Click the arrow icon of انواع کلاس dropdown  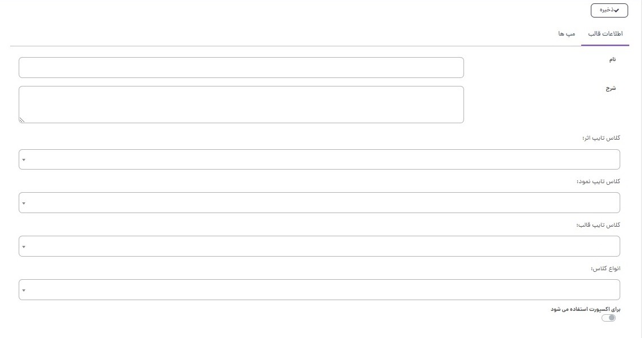coord(24,291)
